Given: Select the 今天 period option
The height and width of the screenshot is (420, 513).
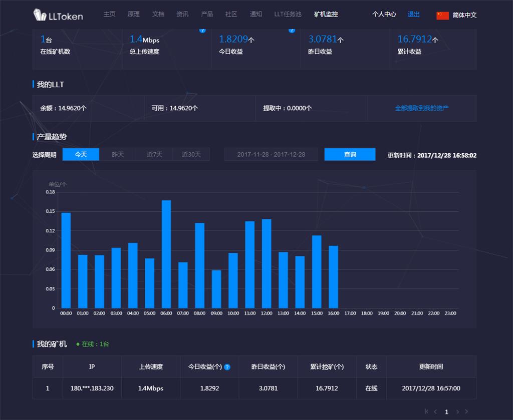Looking at the screenshot, I should [x=81, y=154].
